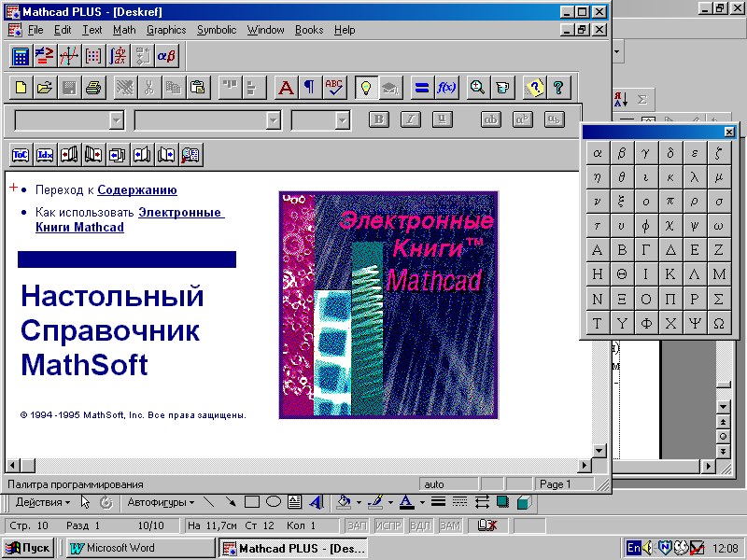
Task: Click the Mathcad horizontal scroll right arrow
Action: coord(585,465)
